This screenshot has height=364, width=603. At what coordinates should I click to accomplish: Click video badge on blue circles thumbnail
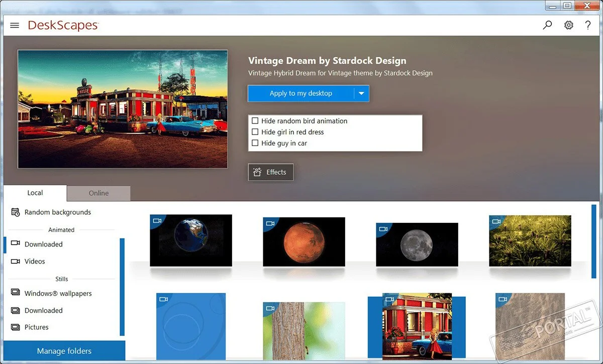[x=163, y=299]
